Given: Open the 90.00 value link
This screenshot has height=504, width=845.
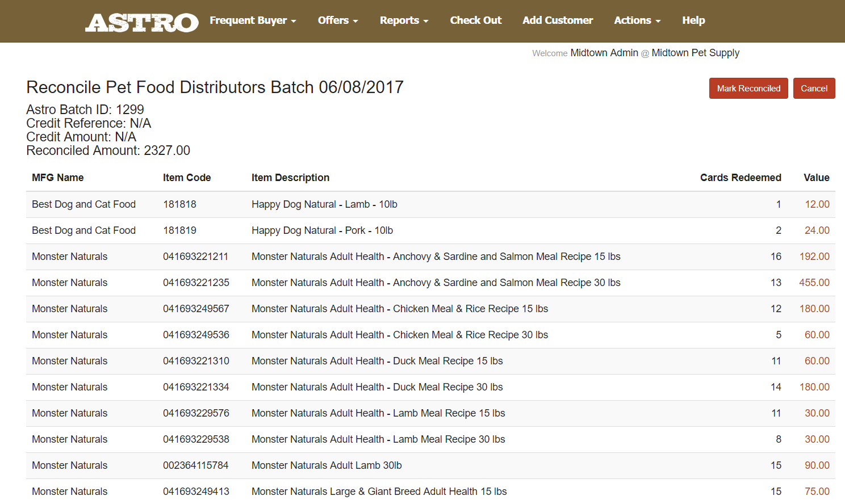Looking at the screenshot, I should tap(817, 465).
